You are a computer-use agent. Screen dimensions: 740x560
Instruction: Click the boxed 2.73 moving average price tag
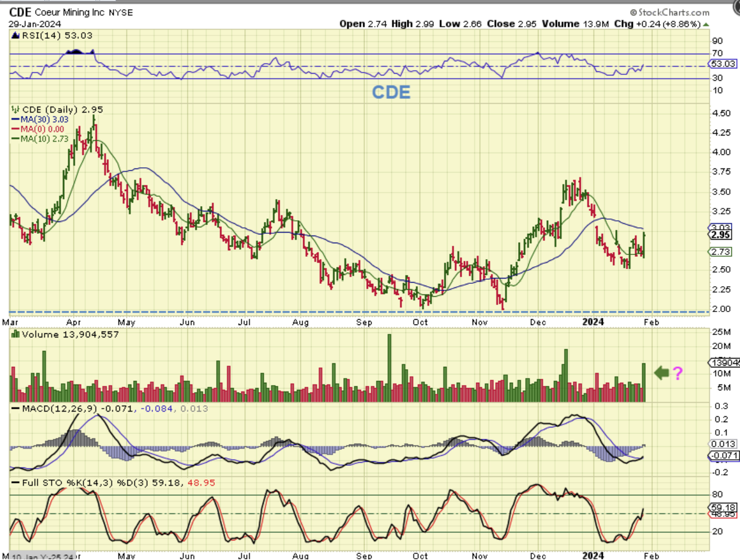coord(721,252)
